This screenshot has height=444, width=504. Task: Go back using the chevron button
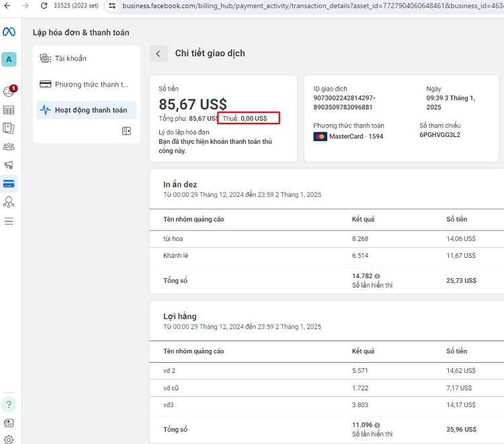(x=159, y=54)
